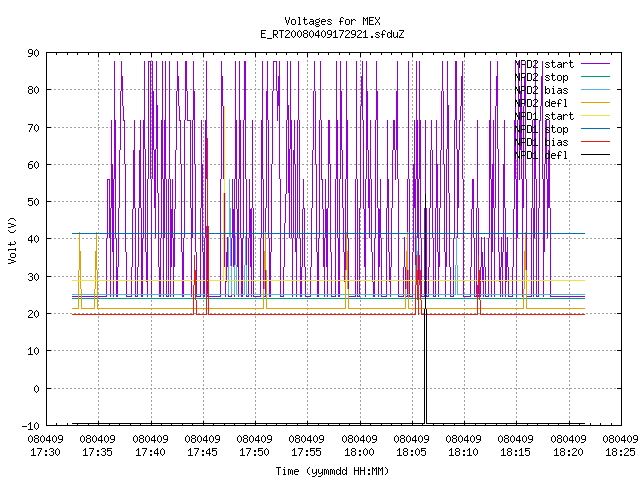Click the 18:25 time axis label
The image size is (640, 480).
(620, 452)
